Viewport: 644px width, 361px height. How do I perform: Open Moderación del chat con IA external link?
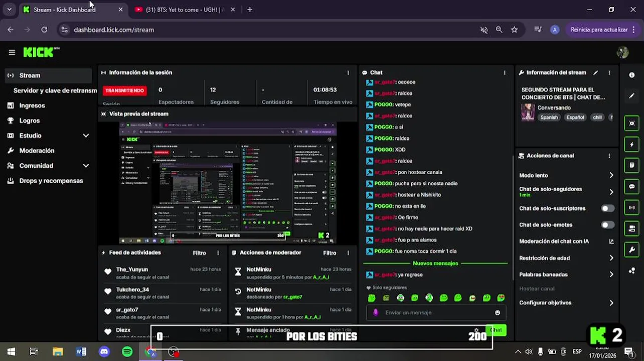pyautogui.click(x=611, y=241)
